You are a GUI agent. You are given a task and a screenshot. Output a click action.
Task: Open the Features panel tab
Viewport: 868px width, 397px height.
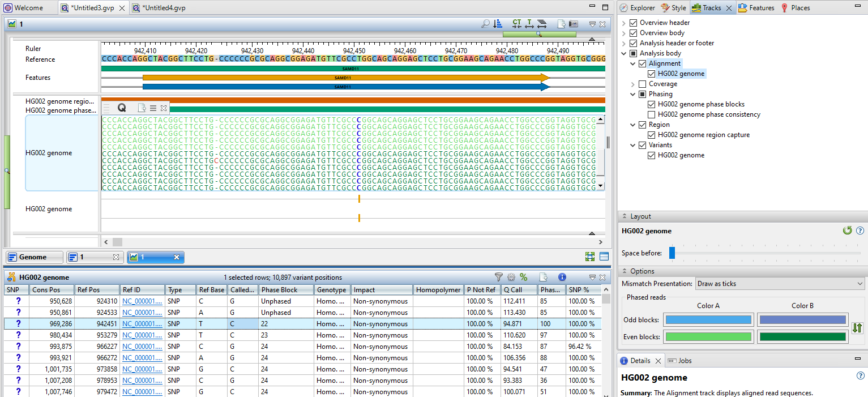pyautogui.click(x=756, y=8)
